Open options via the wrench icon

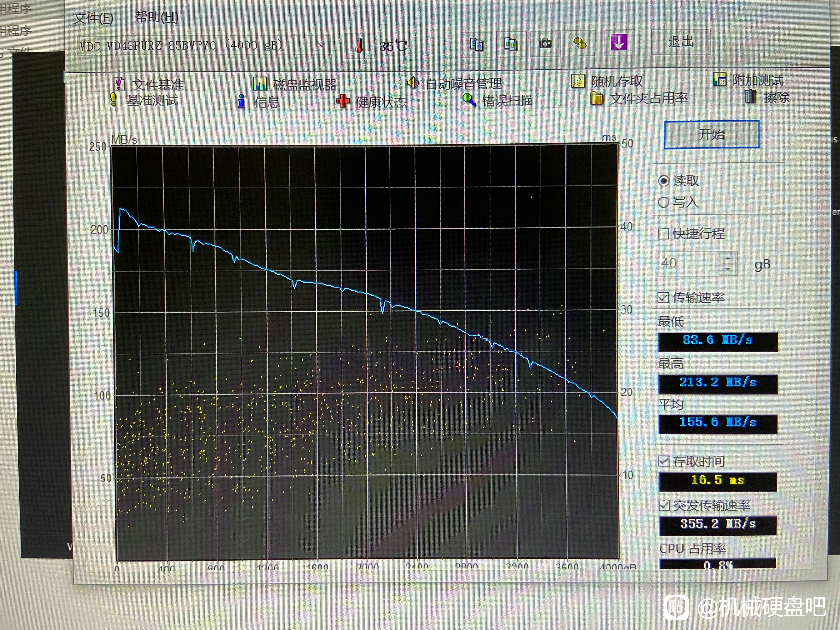coord(580,43)
